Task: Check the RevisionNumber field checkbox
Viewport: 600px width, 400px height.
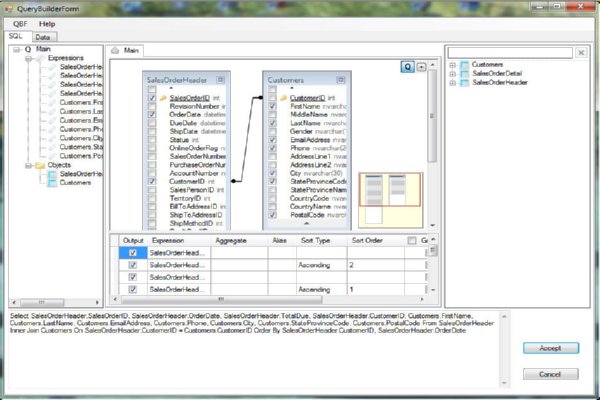Action: click(x=152, y=106)
